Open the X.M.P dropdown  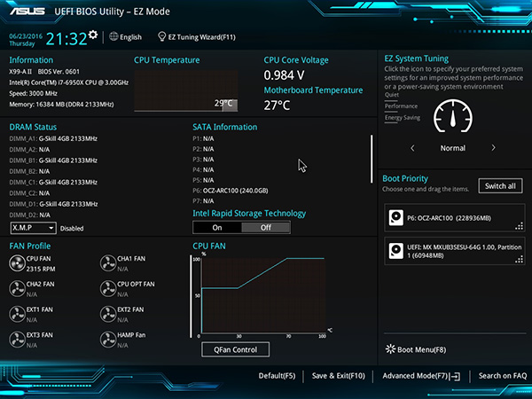(x=34, y=228)
